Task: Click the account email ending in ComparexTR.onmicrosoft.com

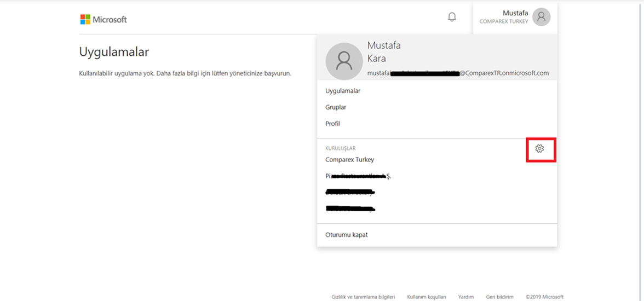Action: pyautogui.click(x=458, y=73)
